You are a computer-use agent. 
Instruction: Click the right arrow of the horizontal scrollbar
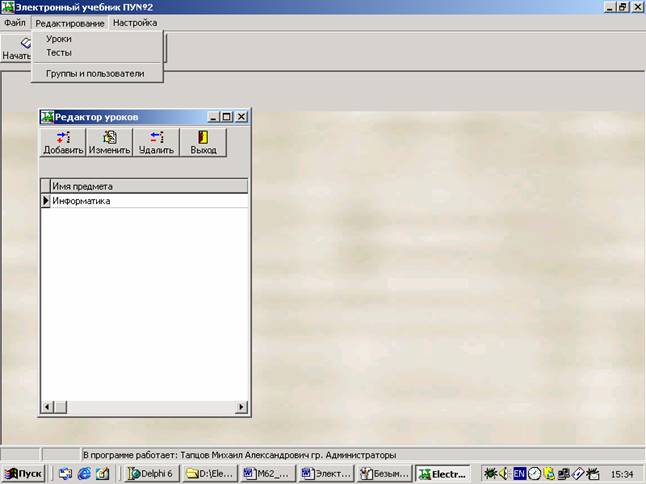[x=241, y=407]
